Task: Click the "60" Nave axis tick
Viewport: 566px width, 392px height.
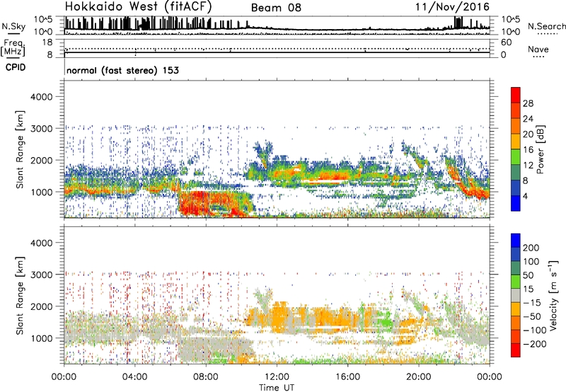Action: click(x=507, y=42)
